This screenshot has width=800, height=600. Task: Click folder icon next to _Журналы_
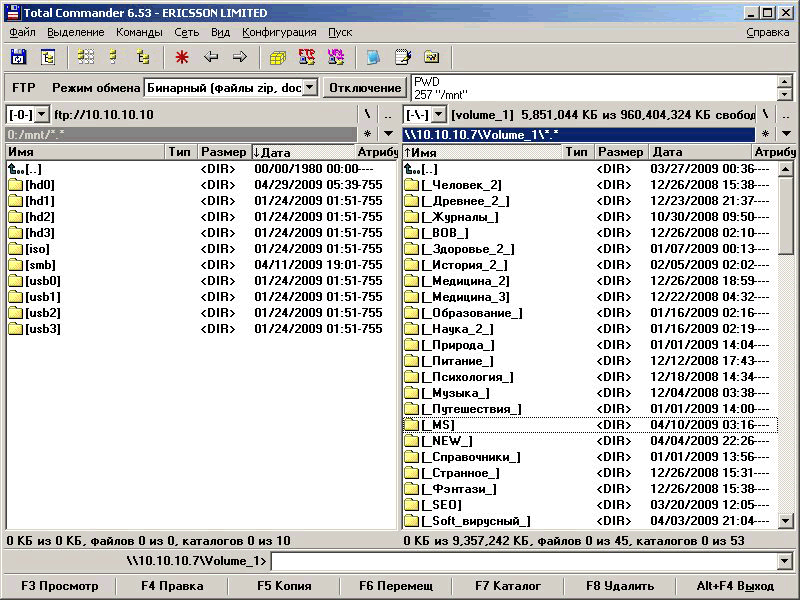[412, 217]
